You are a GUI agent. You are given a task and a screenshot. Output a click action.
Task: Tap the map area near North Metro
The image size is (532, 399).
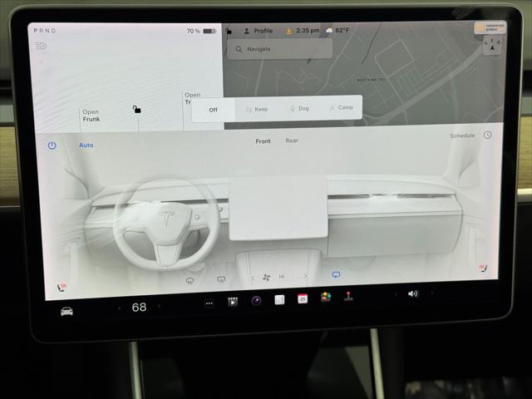pyautogui.click(x=371, y=80)
